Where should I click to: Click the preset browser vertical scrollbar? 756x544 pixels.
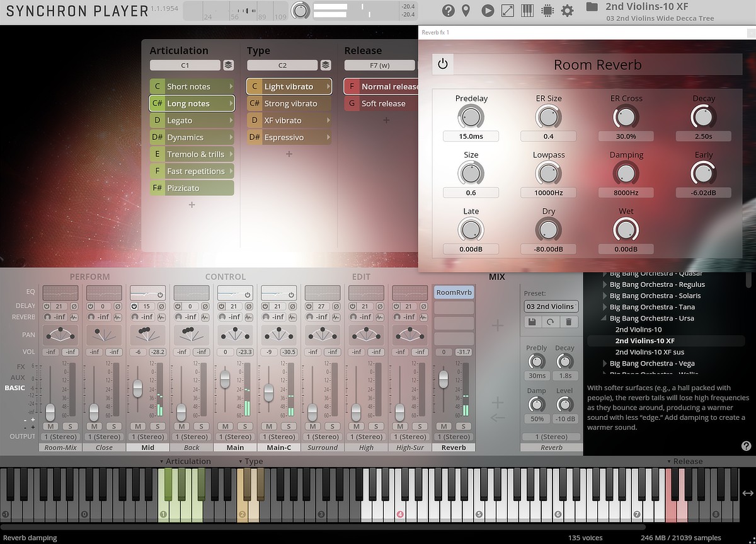click(748, 281)
